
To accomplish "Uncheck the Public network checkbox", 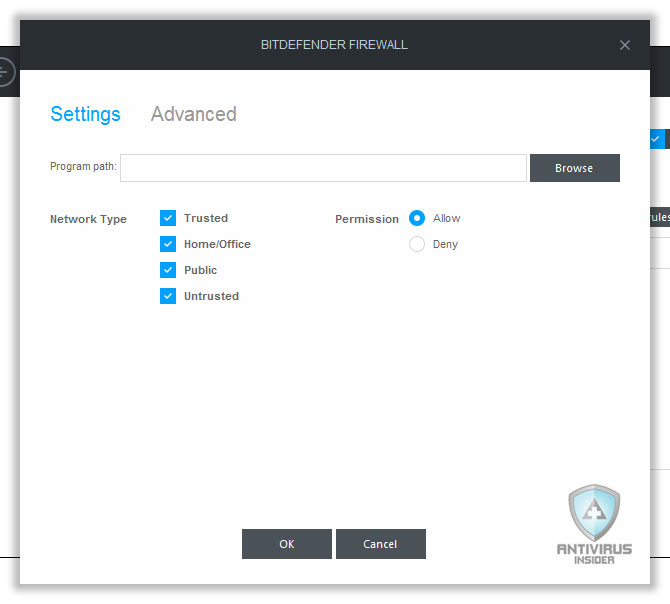I will [168, 270].
